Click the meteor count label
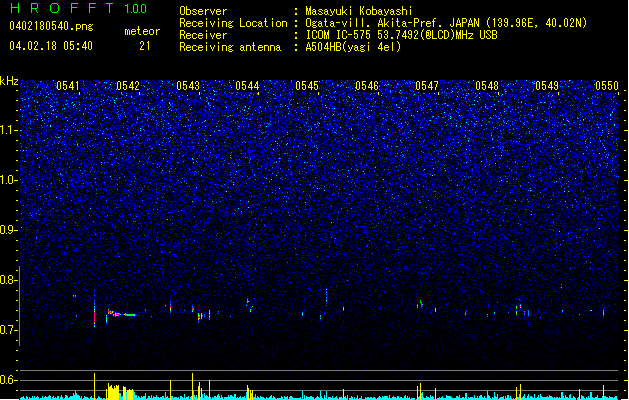This screenshot has height=400, width=629. pos(142,31)
